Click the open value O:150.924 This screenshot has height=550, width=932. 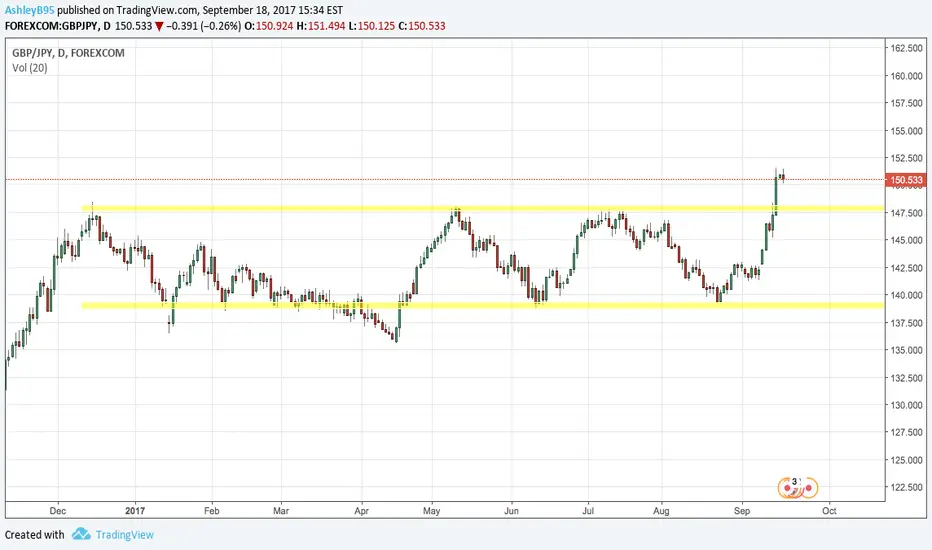(269, 26)
